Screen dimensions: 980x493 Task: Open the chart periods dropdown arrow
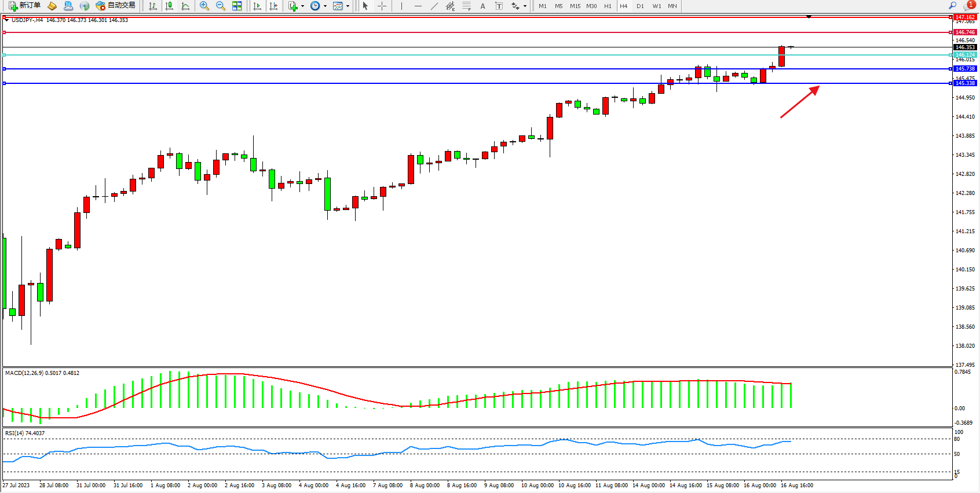(325, 6)
